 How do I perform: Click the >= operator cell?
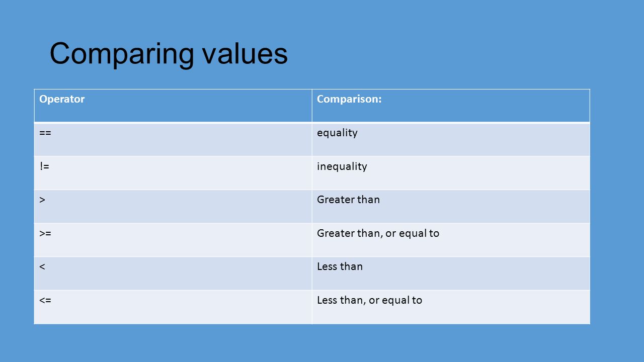[173, 240]
